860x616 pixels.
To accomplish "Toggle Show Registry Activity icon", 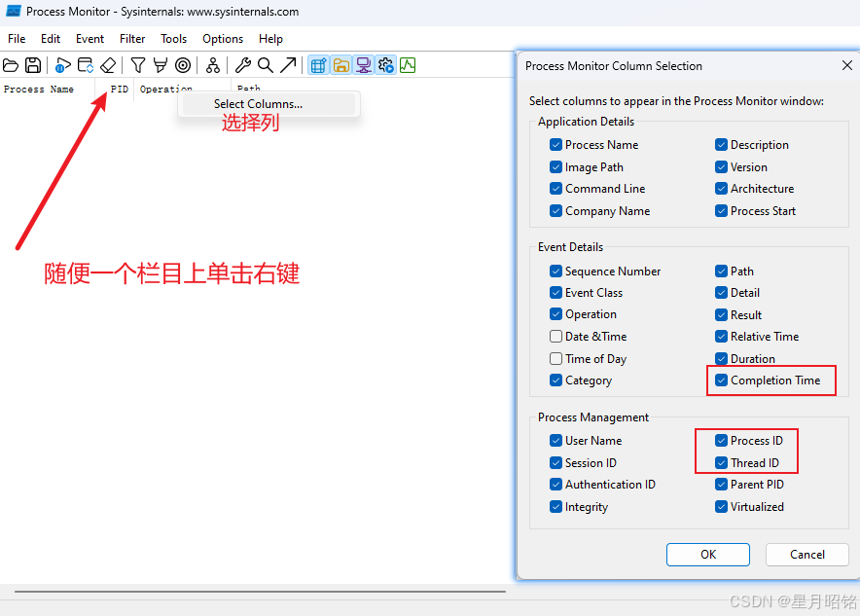I will point(318,65).
